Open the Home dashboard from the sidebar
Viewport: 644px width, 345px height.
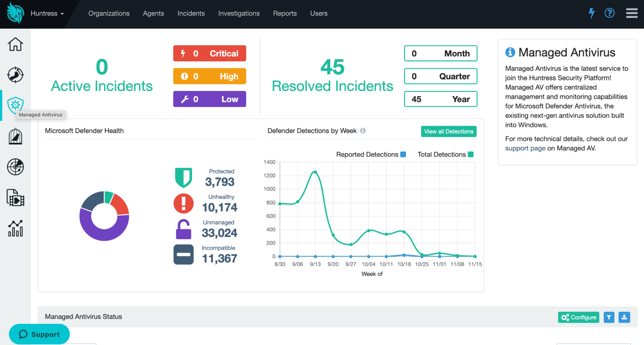[15, 44]
